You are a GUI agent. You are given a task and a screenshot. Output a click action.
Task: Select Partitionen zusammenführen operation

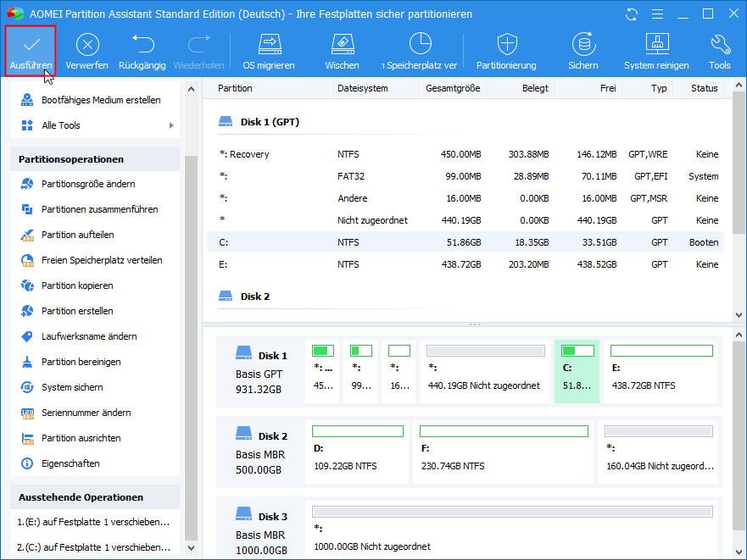coord(99,209)
